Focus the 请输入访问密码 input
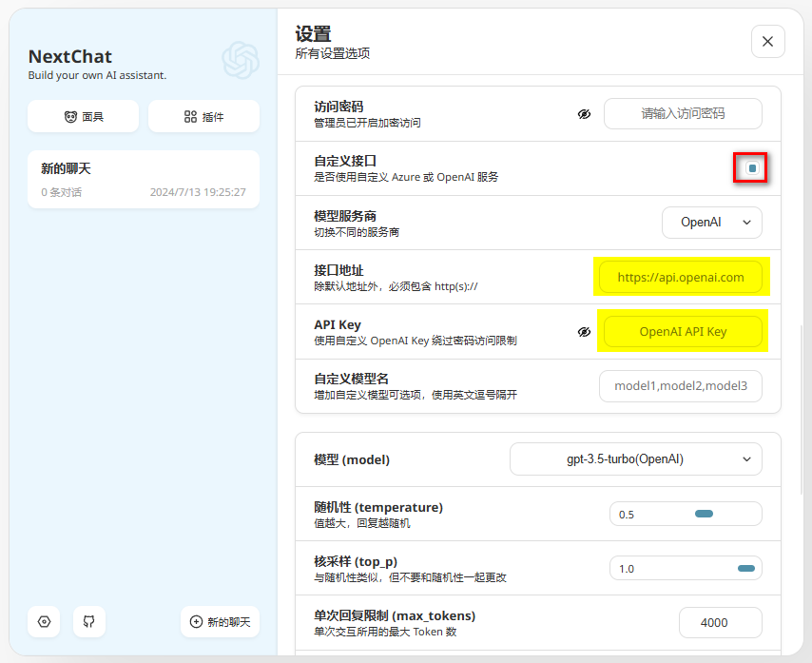812x663 pixels. tap(683, 113)
